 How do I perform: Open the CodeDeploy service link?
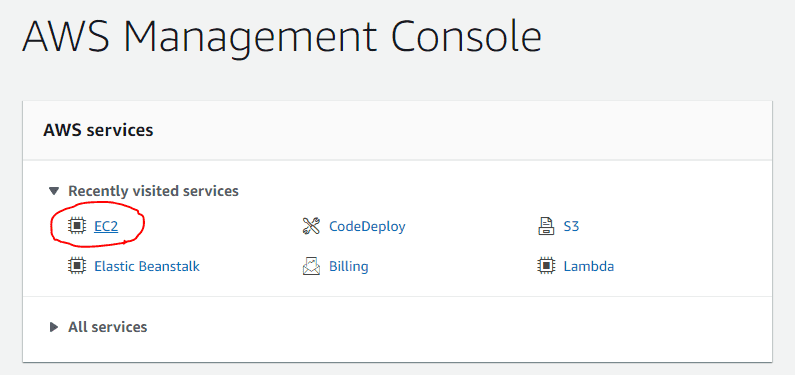[367, 226]
